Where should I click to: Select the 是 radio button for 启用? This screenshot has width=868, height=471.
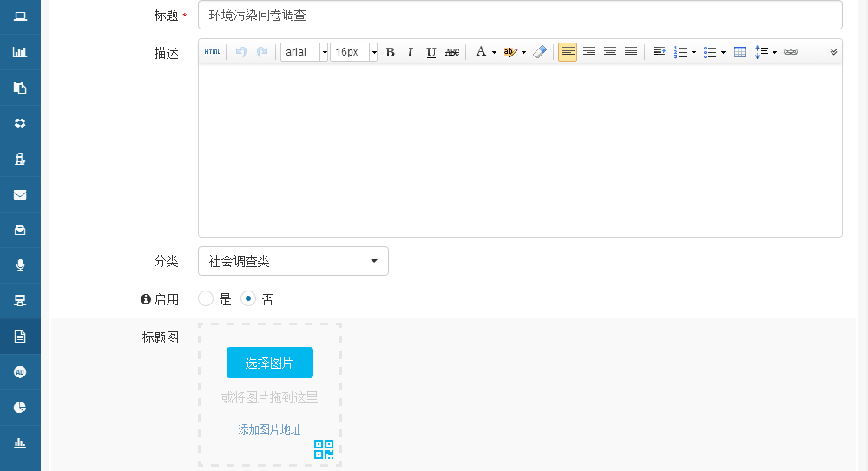(206, 299)
